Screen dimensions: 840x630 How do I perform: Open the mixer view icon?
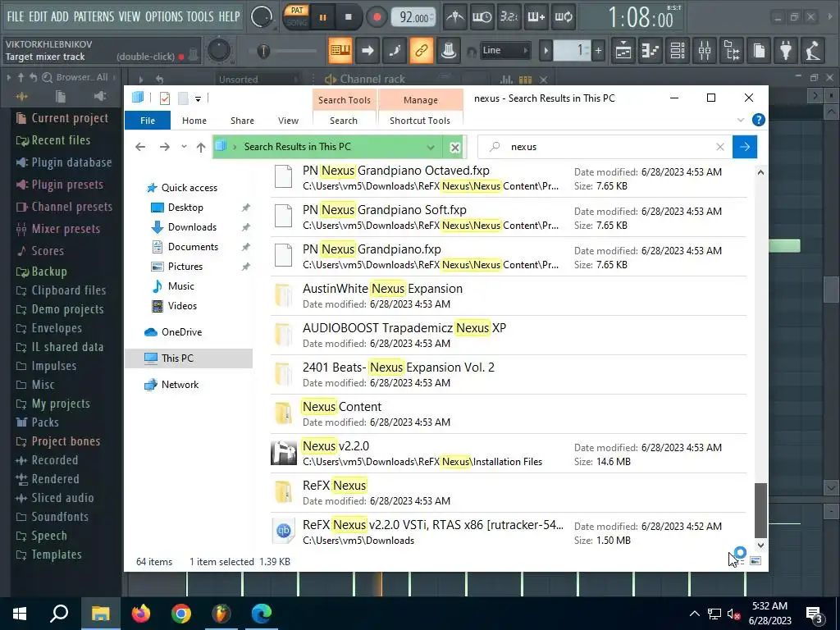705,51
